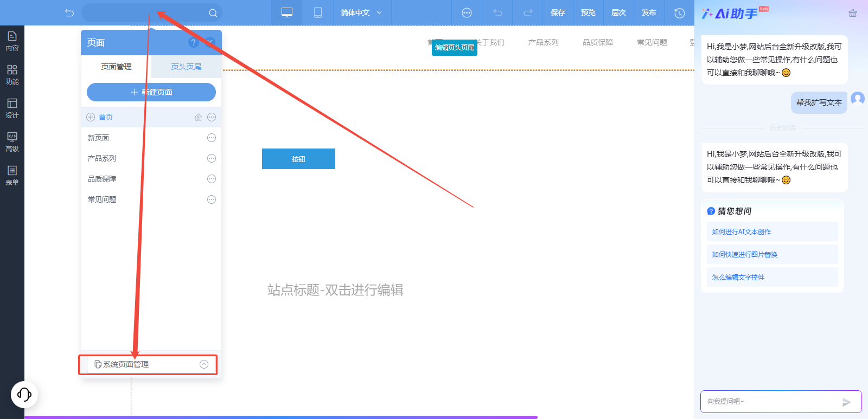Click the 站点标题 placeholder text
Screen dimensions: 868x419
pyautogui.click(x=335, y=290)
